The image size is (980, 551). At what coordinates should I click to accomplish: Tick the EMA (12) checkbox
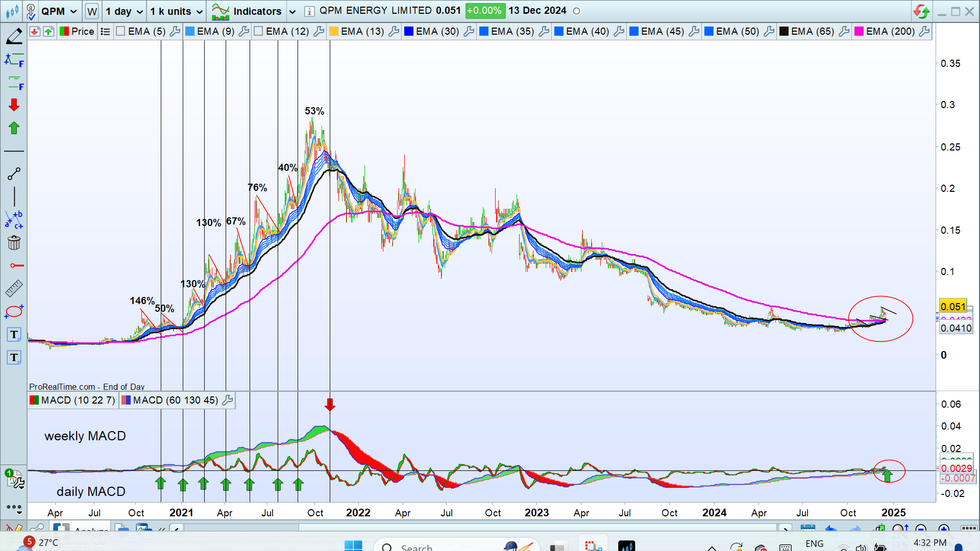pyautogui.click(x=258, y=32)
